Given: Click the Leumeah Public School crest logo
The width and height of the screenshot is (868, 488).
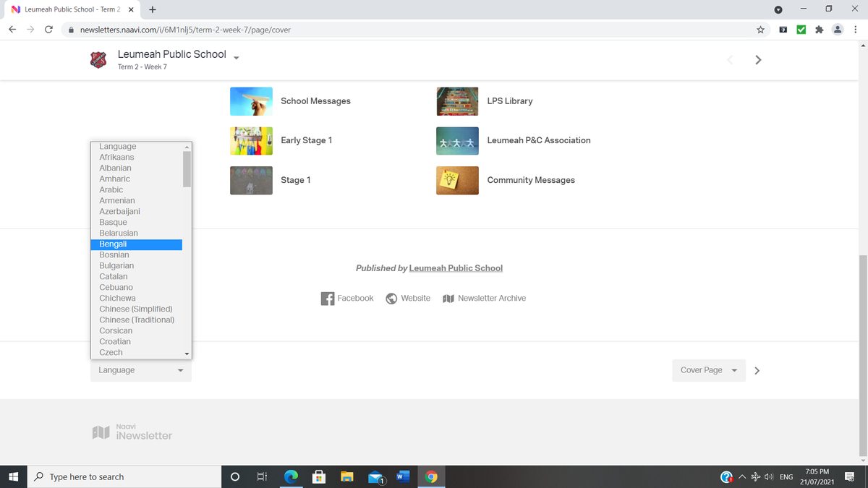Looking at the screenshot, I should [98, 59].
